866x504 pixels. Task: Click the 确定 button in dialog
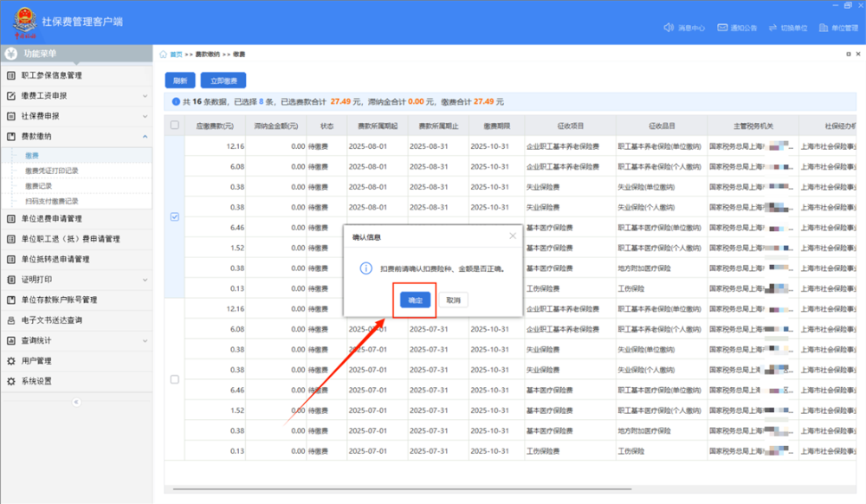pos(415,300)
